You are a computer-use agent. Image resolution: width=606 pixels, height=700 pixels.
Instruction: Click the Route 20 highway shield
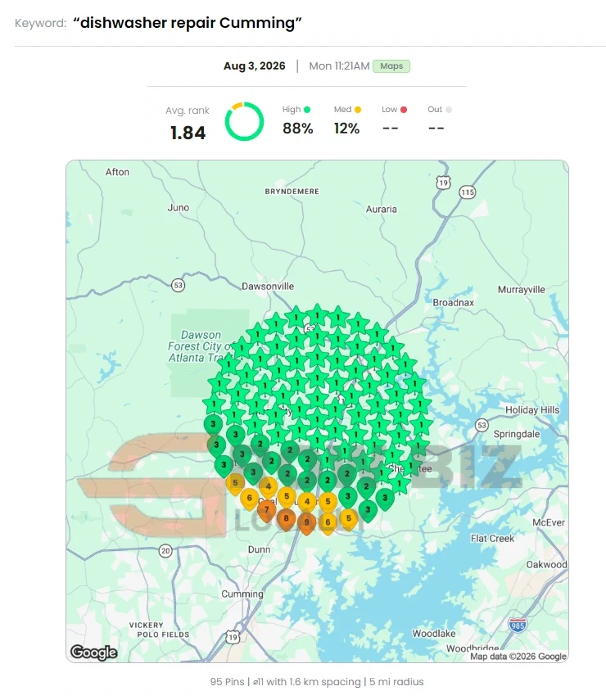click(165, 551)
